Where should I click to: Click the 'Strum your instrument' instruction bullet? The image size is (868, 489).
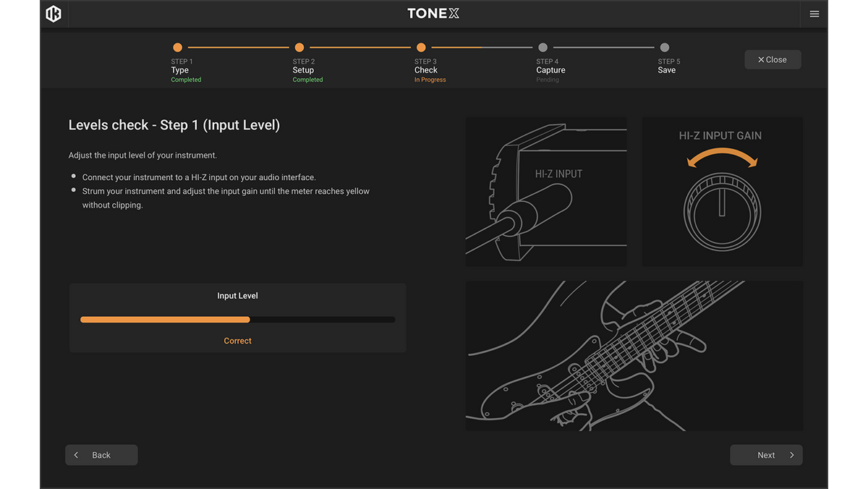click(x=226, y=198)
